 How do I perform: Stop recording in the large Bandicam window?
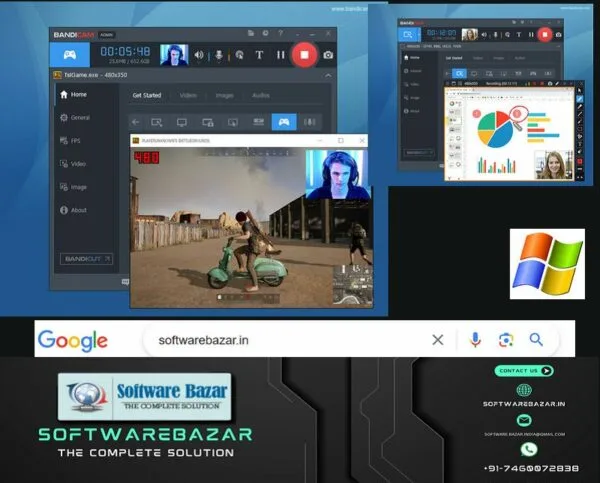pos(304,55)
